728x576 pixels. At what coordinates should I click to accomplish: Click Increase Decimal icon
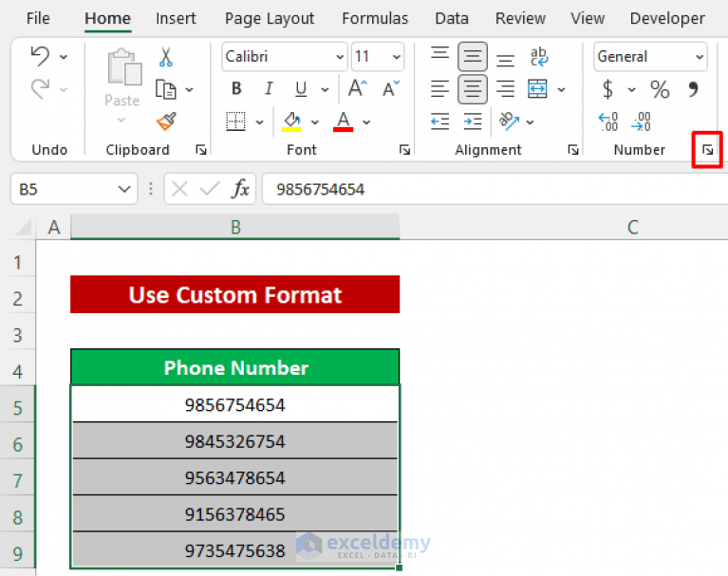[x=608, y=121]
